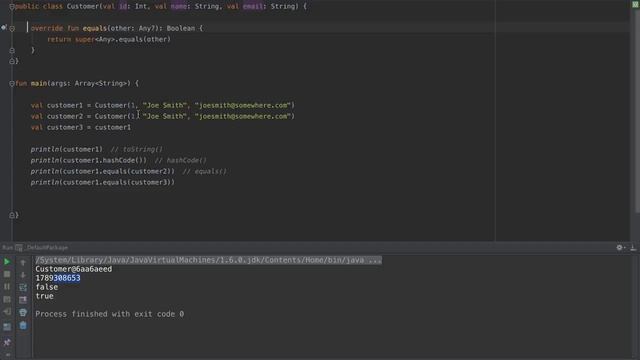Collapse the equals function fold marker
Image resolution: width=640 pixels, height=360 pixels.
pos(12,29)
